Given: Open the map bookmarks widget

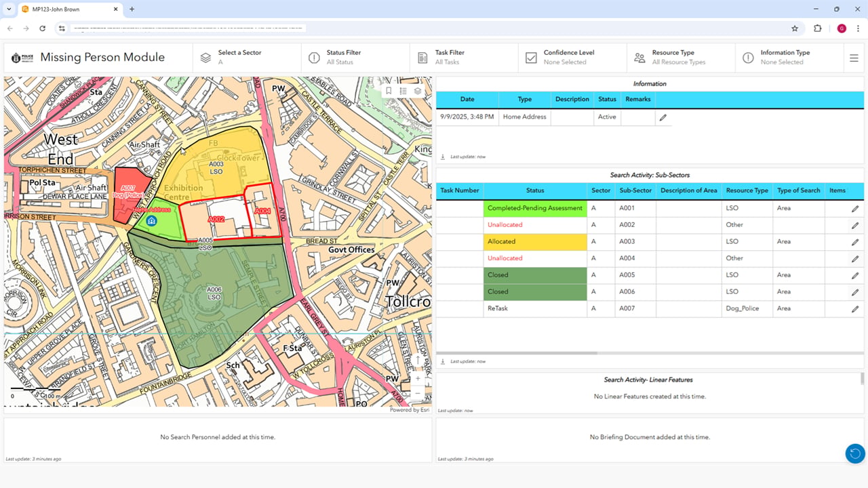Looking at the screenshot, I should click(389, 91).
